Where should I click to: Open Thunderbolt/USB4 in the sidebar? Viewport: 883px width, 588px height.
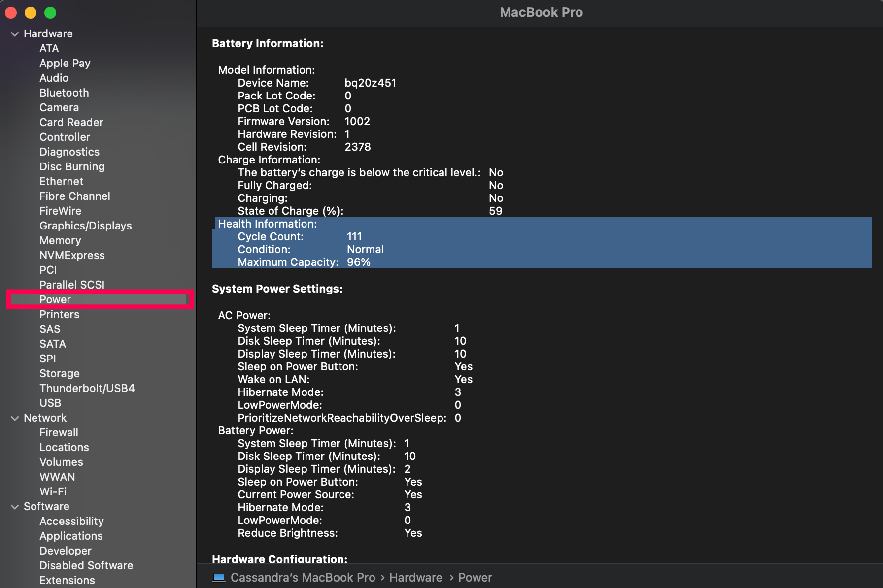87,388
